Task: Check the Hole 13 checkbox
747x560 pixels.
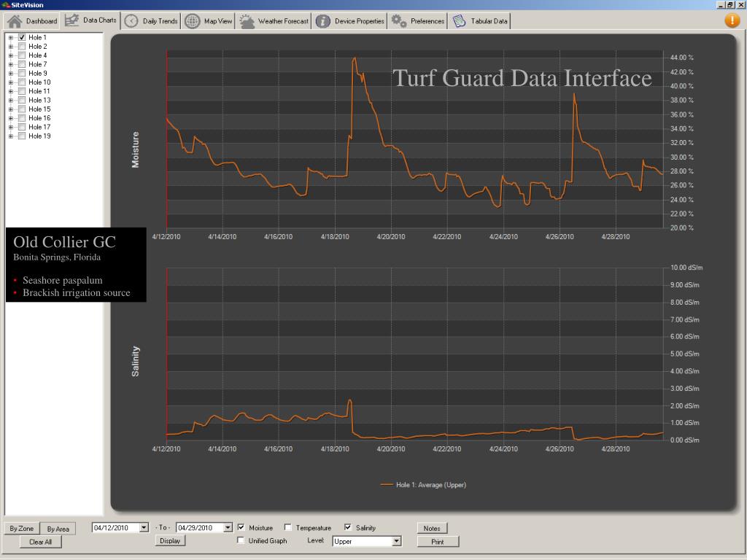Action: pyautogui.click(x=22, y=100)
